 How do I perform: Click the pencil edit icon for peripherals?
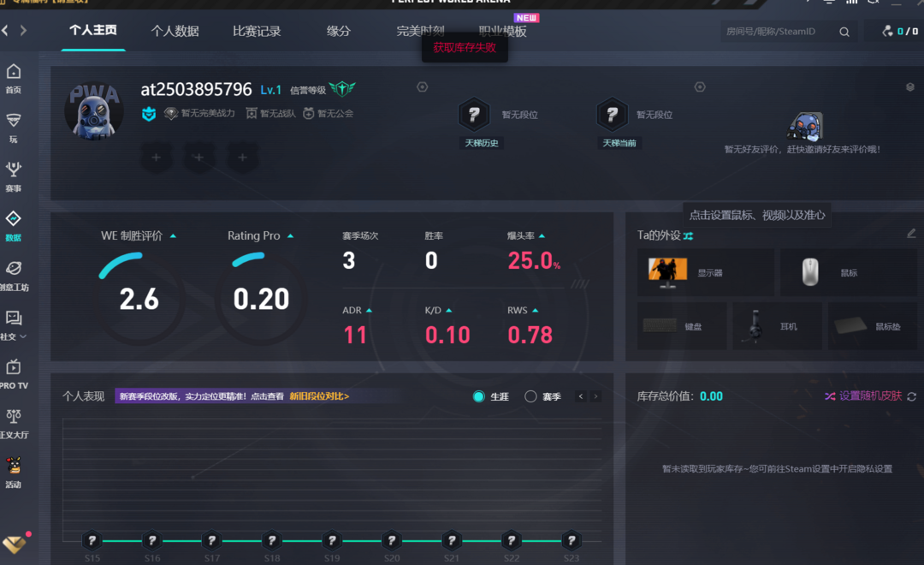click(x=911, y=234)
